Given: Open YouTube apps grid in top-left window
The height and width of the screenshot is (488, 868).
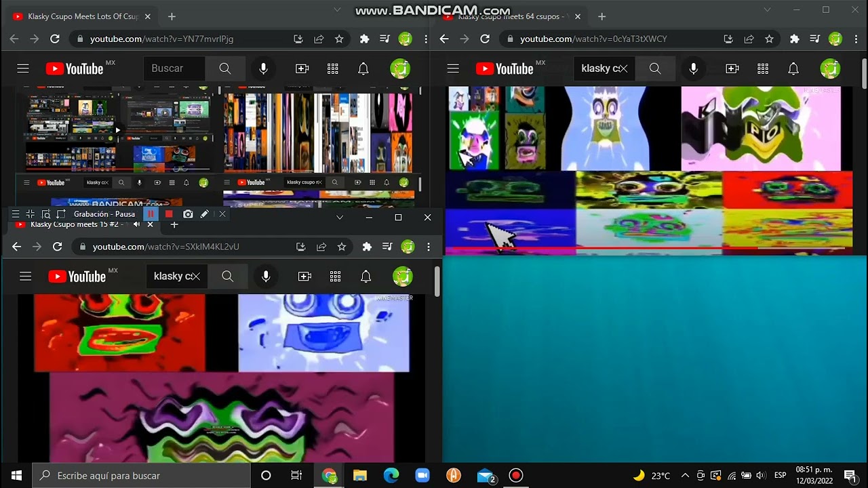Looking at the screenshot, I should 333,68.
